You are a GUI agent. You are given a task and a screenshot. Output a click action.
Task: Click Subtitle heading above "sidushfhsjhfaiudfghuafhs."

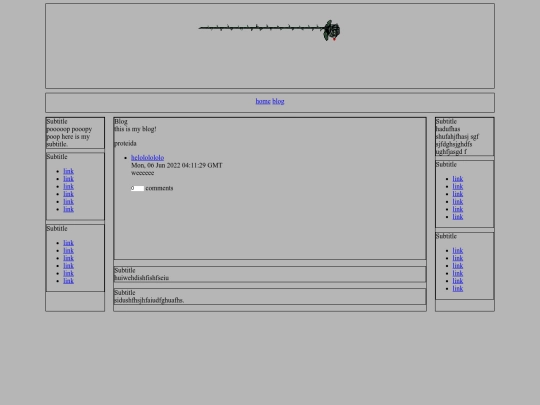(x=125, y=293)
